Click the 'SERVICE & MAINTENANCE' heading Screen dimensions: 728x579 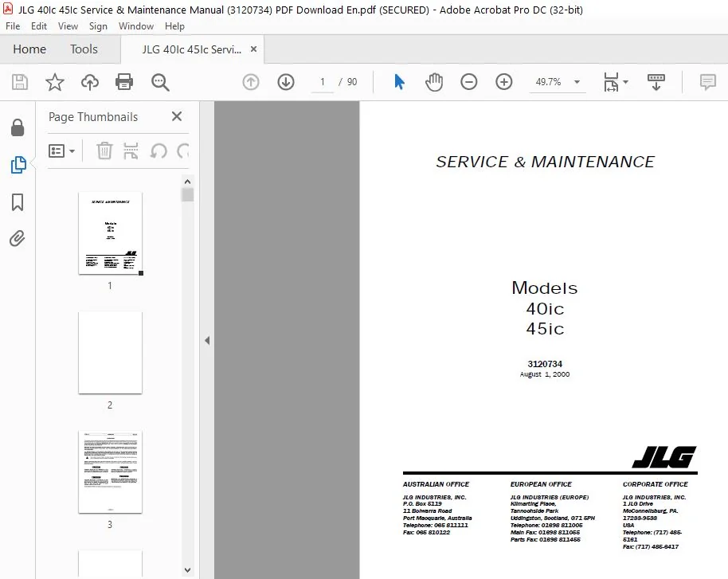(x=545, y=162)
